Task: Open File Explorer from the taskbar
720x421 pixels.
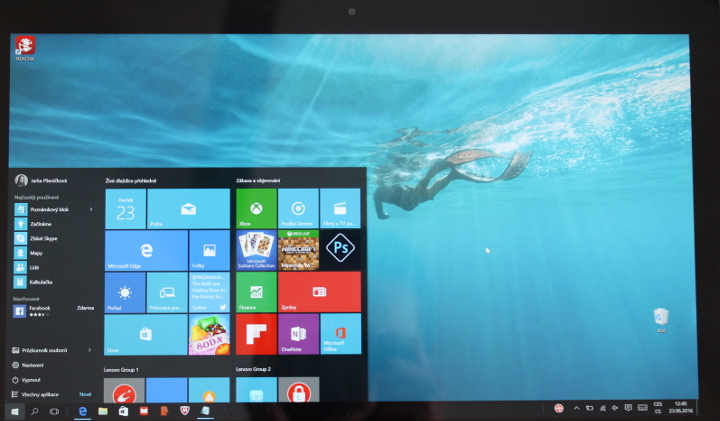Action: (x=103, y=411)
